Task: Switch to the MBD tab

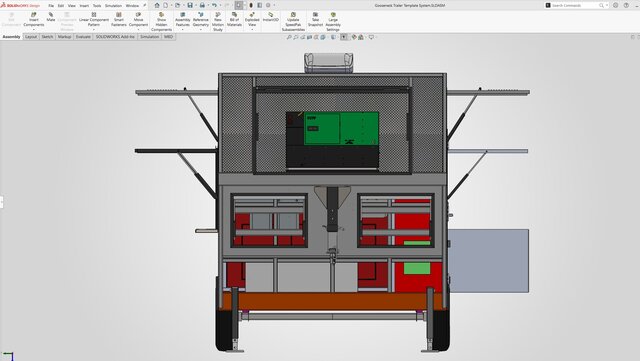Action: (x=169, y=37)
